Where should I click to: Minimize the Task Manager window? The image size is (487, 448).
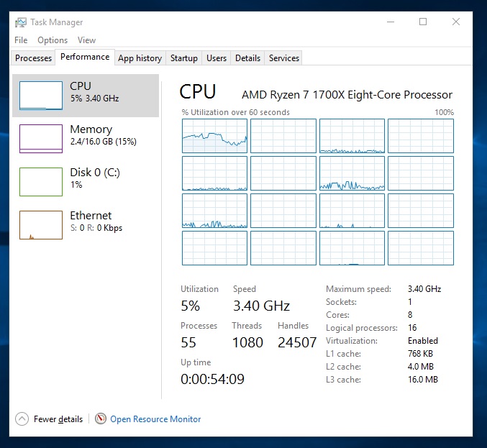coord(391,22)
